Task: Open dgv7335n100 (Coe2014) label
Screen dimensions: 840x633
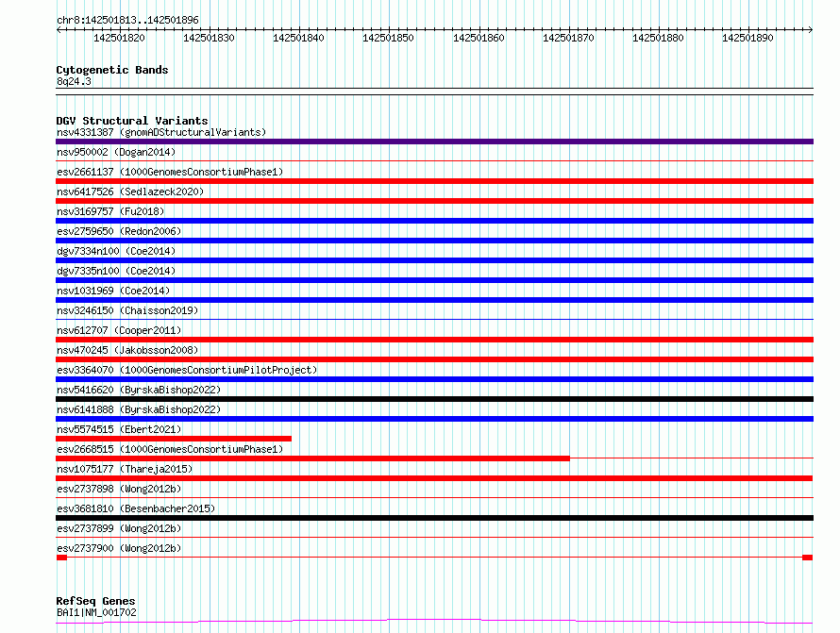Action: click(x=116, y=271)
